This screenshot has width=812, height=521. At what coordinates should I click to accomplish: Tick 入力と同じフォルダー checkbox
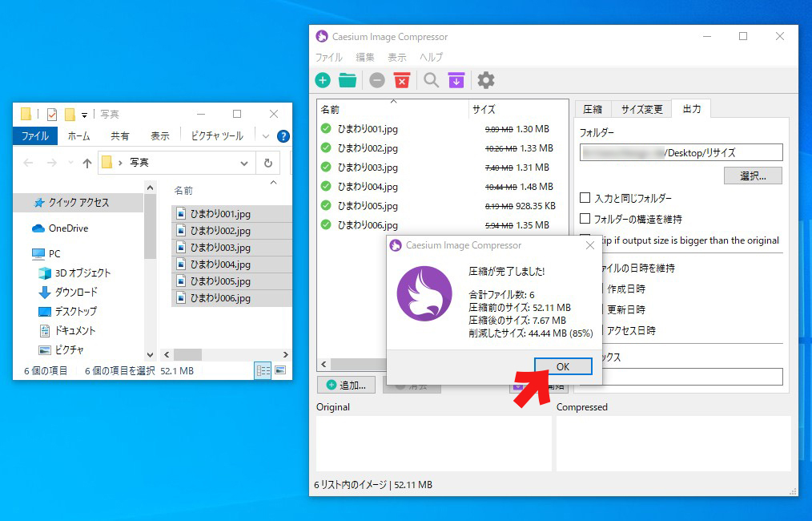pos(585,197)
